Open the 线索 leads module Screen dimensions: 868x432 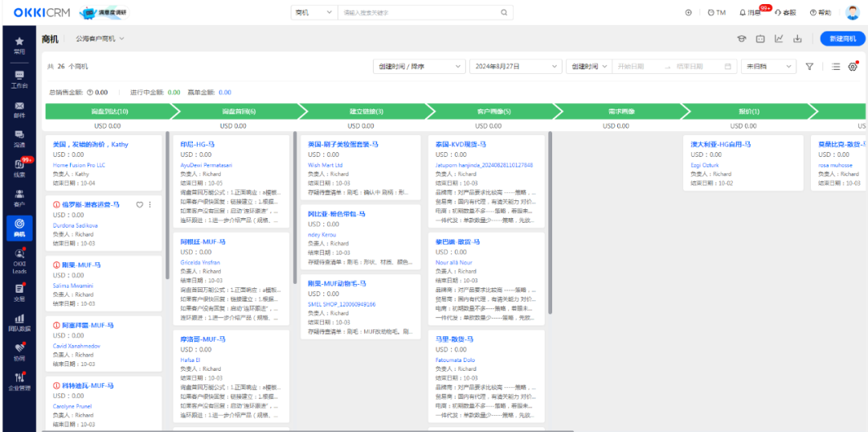(x=19, y=168)
